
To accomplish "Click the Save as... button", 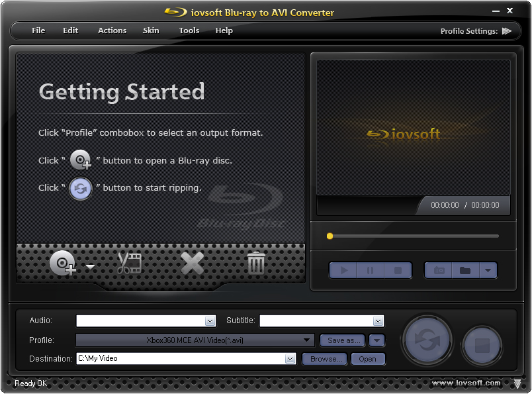I will (342, 340).
